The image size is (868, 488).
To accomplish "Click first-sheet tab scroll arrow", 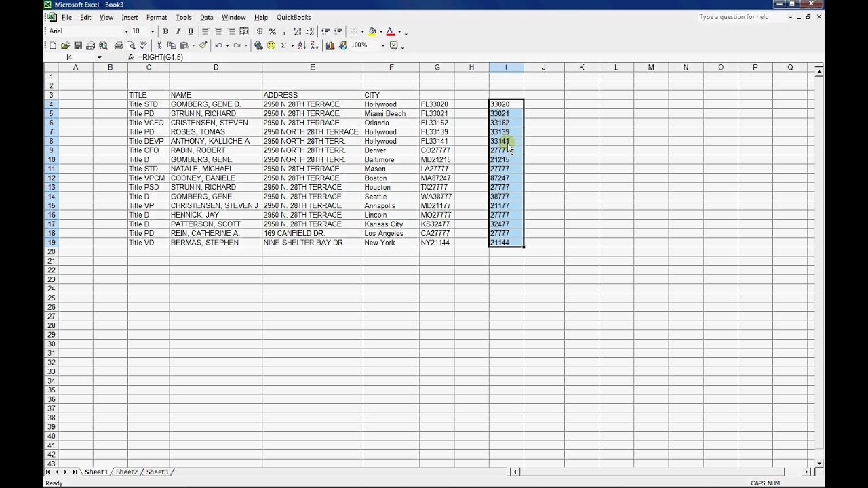I will click(x=48, y=472).
